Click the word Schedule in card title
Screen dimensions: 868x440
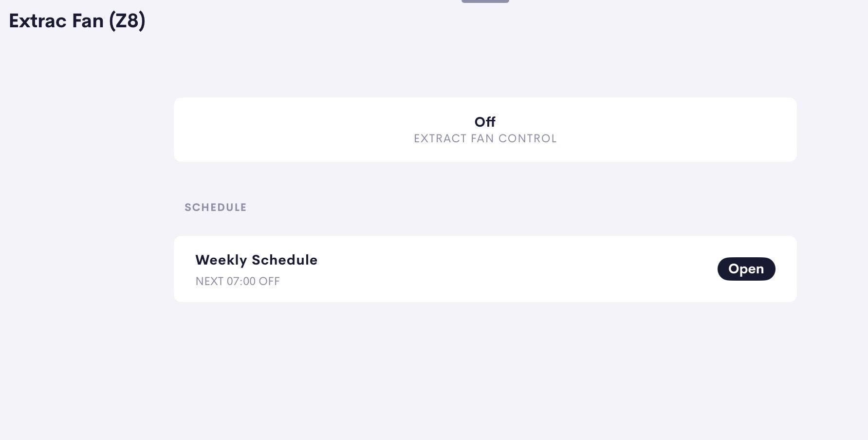click(x=284, y=260)
